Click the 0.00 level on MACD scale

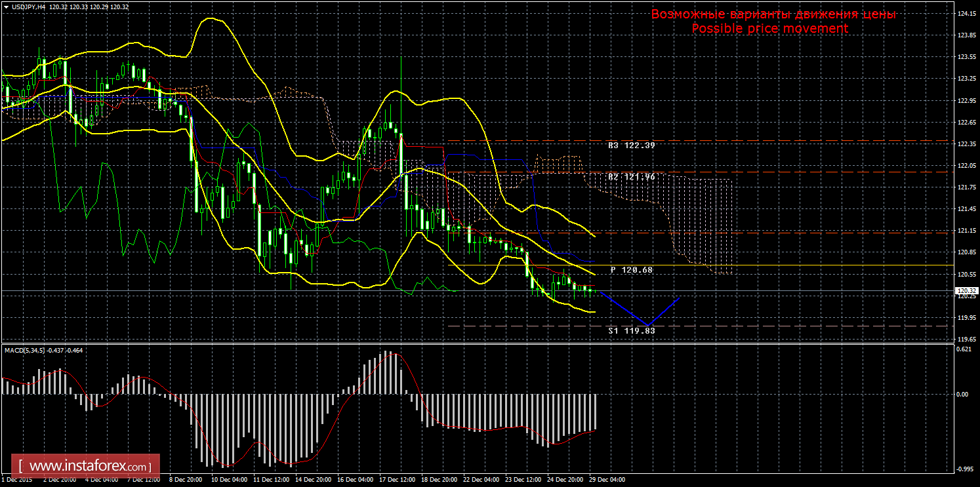[963, 395]
